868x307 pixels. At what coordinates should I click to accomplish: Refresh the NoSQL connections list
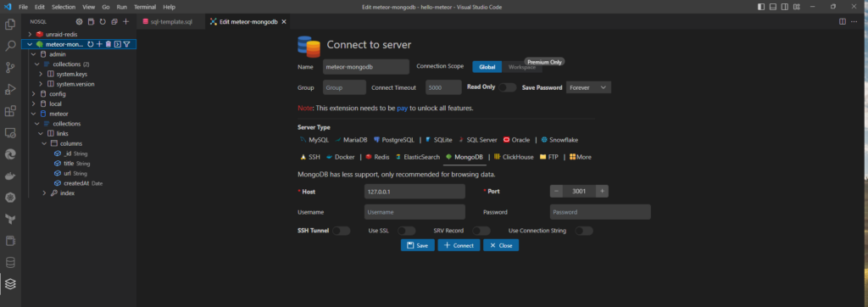click(103, 21)
